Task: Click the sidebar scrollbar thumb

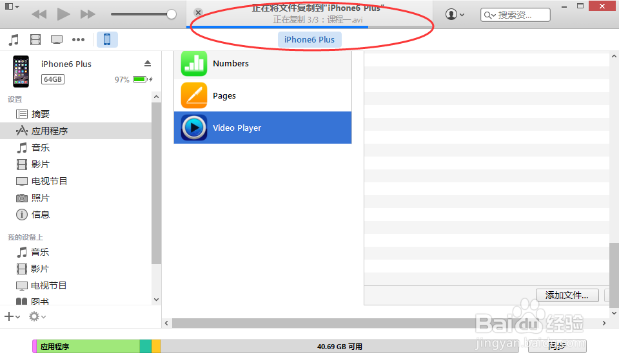Action: coord(156,184)
